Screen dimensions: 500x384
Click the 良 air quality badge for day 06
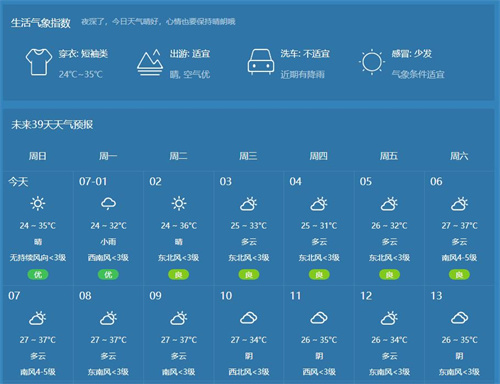459,275
